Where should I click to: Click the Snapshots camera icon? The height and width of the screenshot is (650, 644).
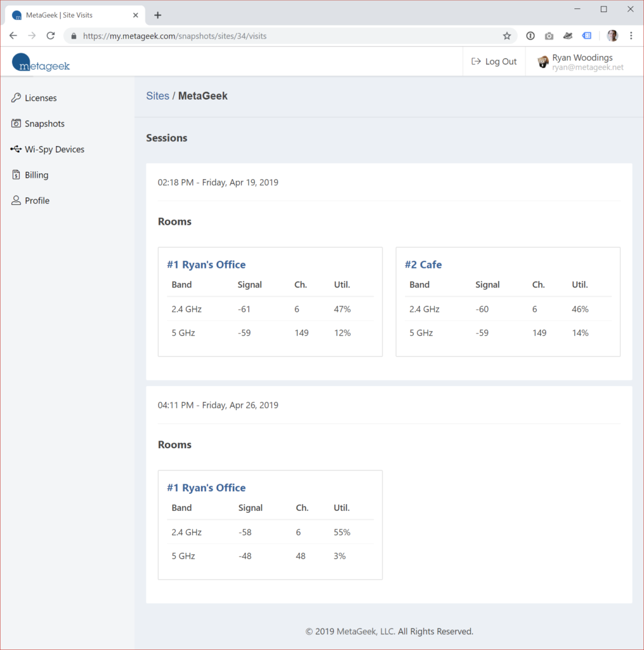click(x=16, y=124)
